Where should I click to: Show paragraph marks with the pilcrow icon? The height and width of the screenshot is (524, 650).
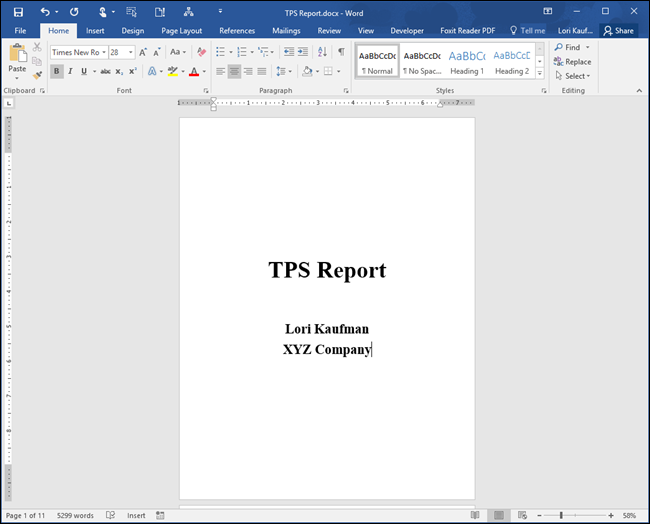[341, 52]
